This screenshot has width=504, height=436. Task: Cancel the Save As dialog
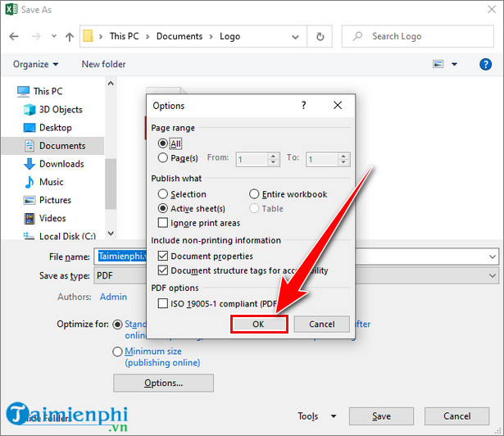tap(456, 416)
